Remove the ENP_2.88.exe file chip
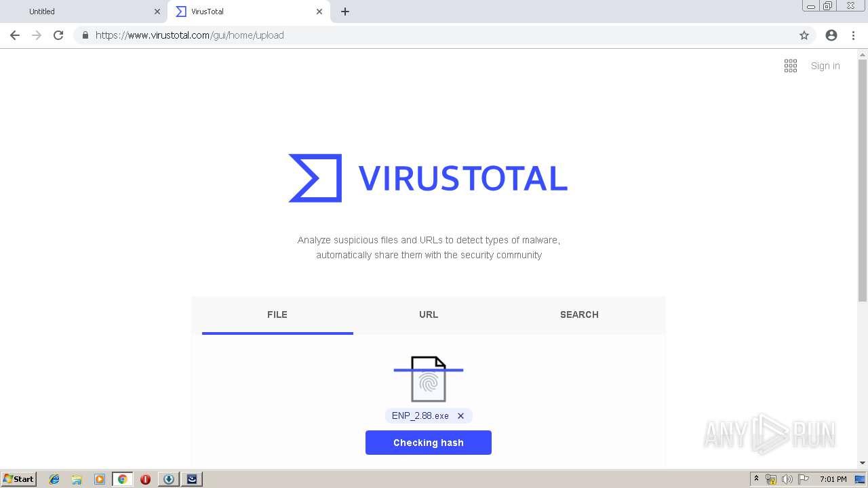 [460, 416]
